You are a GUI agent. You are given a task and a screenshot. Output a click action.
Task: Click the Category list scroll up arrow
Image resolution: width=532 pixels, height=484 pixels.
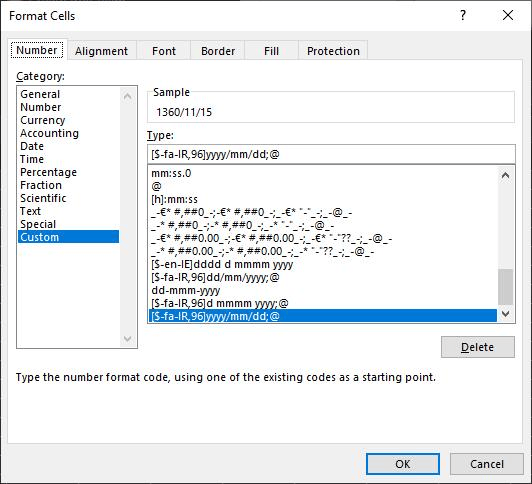click(x=128, y=97)
